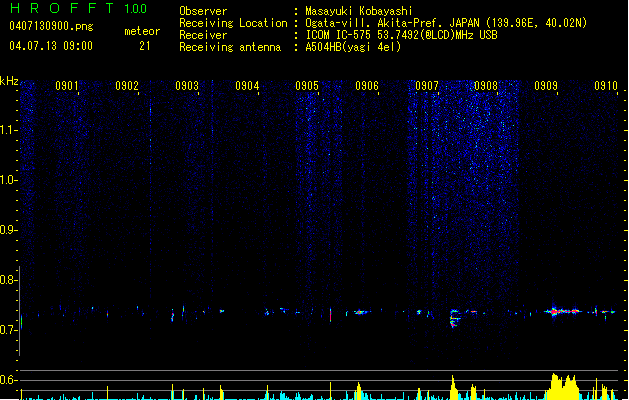Click the meteor echo just after 0907
The image size is (629, 400).
(455, 318)
